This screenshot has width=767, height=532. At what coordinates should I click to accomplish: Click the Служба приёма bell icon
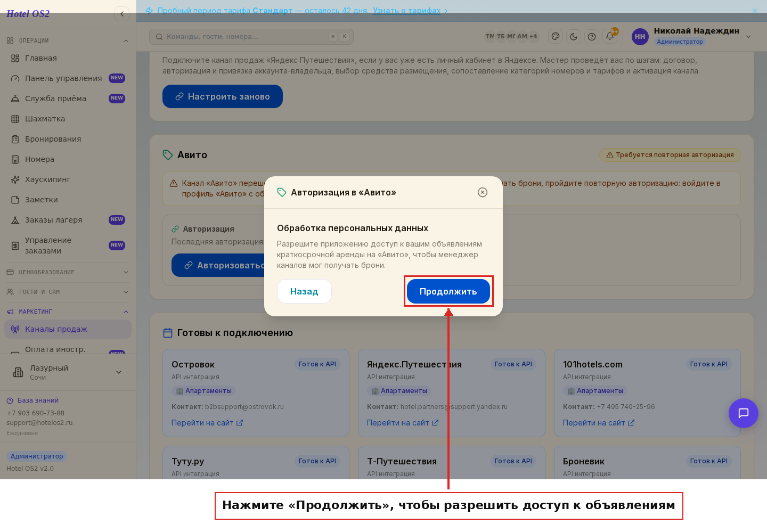pos(15,99)
